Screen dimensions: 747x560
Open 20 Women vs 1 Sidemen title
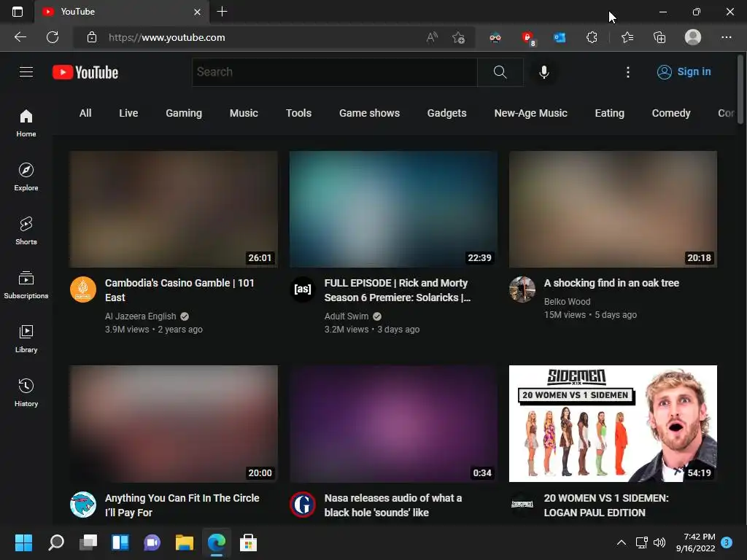click(606, 505)
